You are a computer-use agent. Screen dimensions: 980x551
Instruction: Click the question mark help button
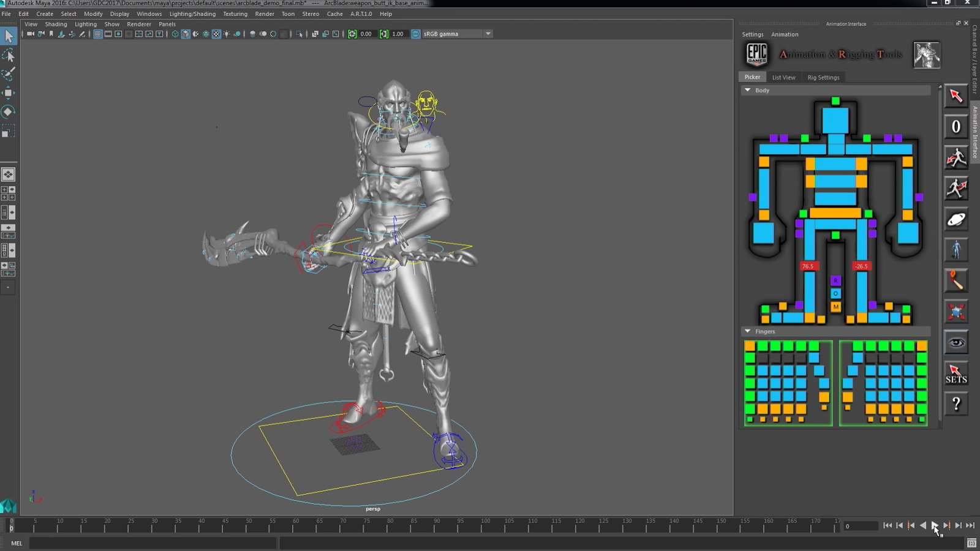point(956,404)
